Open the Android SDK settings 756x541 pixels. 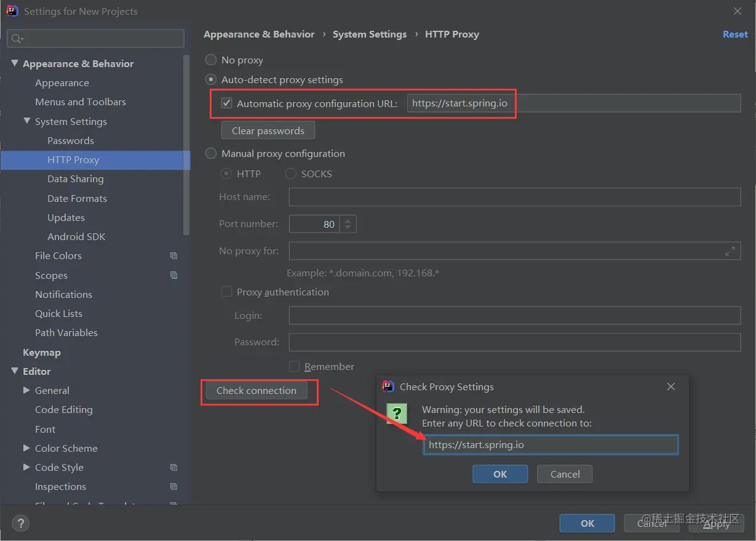coord(76,236)
